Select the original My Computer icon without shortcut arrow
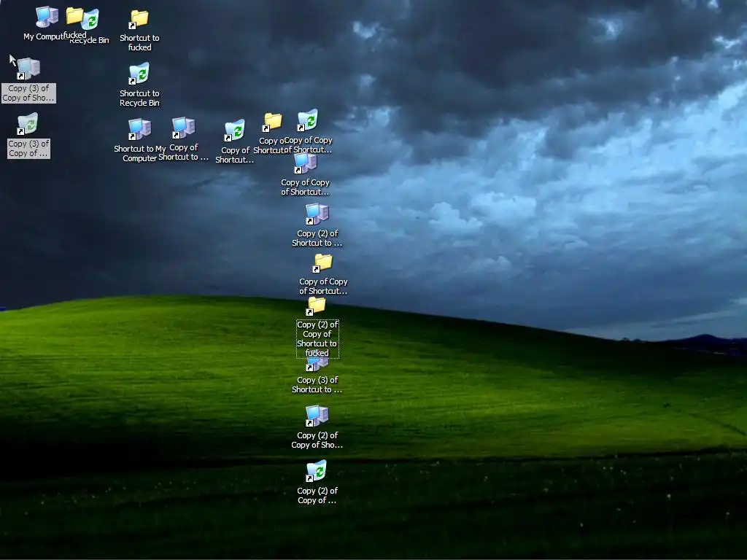This screenshot has width=747, height=560. point(47,17)
